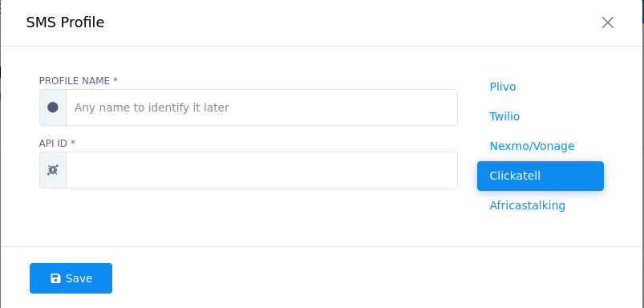Screen dimensions: 644x308
Task: Click the placeholder text 'Any name to identify it later'
Action: click(x=152, y=107)
